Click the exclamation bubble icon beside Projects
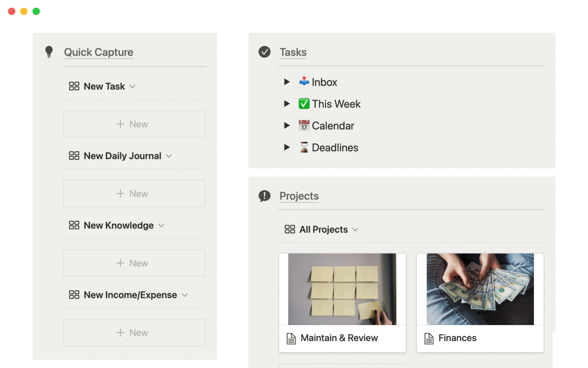Viewport: 588px width, 368px height. tap(264, 196)
